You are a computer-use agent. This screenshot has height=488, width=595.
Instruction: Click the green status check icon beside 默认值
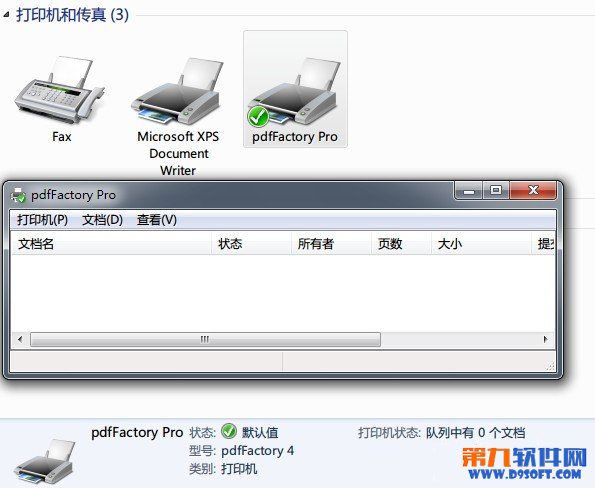(229, 431)
